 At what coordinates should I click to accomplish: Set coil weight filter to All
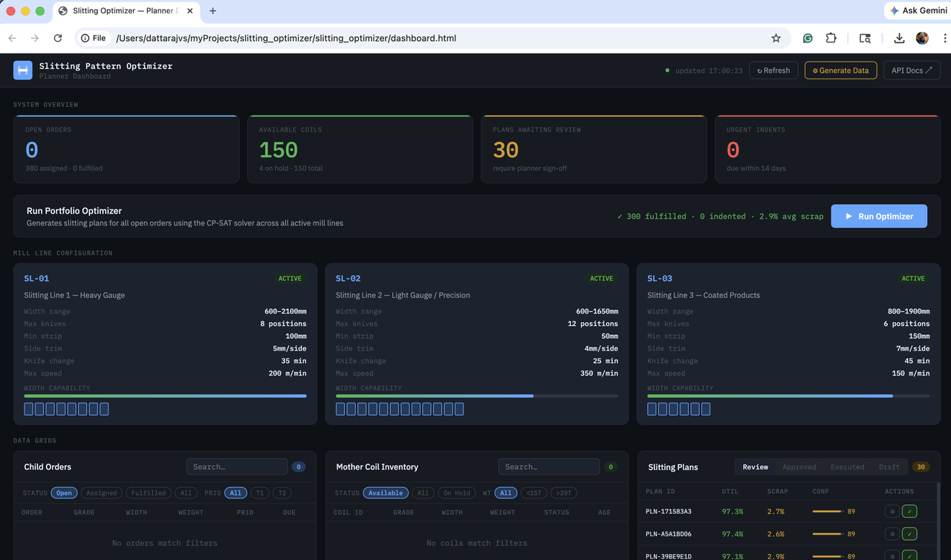(506, 493)
